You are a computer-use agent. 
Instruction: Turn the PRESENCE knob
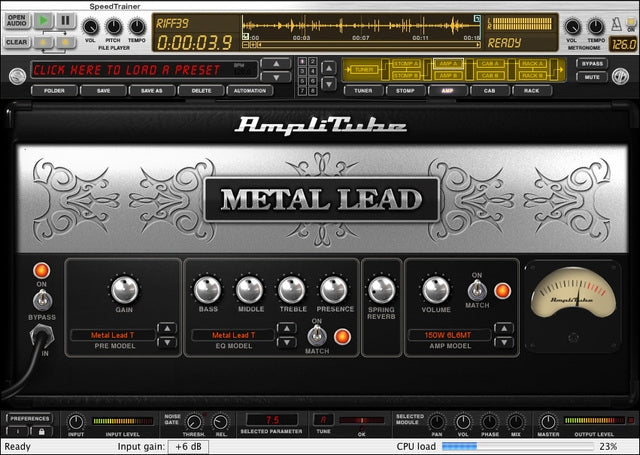(334, 289)
